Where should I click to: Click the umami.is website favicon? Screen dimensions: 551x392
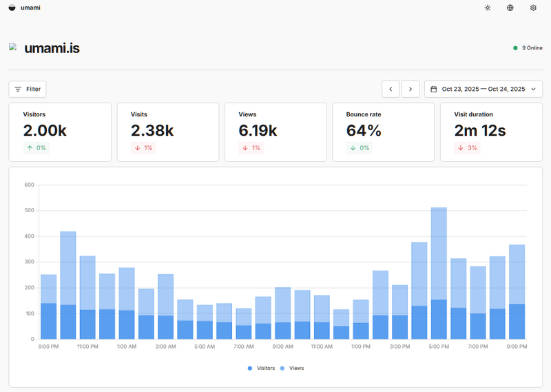click(12, 48)
